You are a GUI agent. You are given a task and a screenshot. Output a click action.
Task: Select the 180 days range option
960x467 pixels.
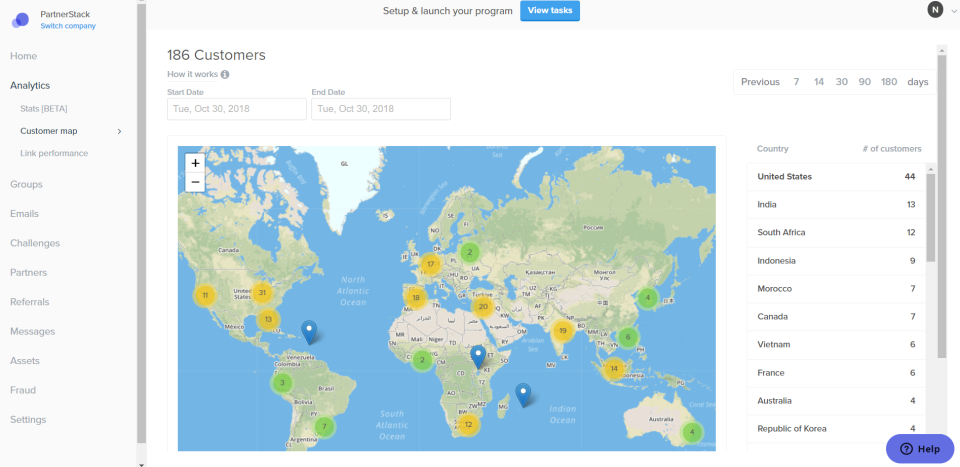click(889, 82)
